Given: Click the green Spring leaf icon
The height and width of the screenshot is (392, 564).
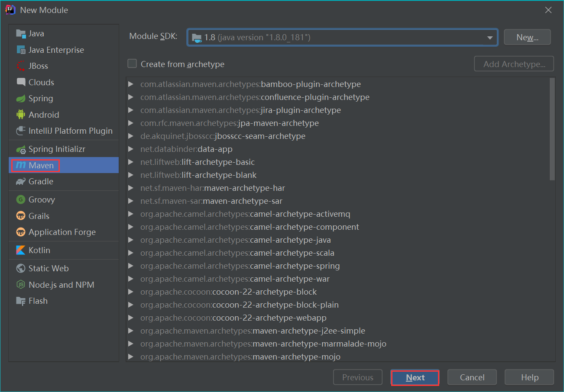Looking at the screenshot, I should click(21, 99).
